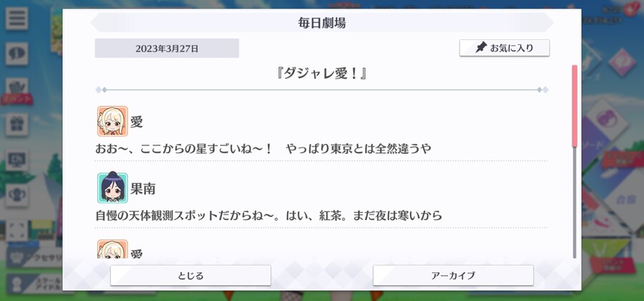This screenshot has height=301, width=644.
Task: Open the gift box presents icon
Action: click(17, 125)
